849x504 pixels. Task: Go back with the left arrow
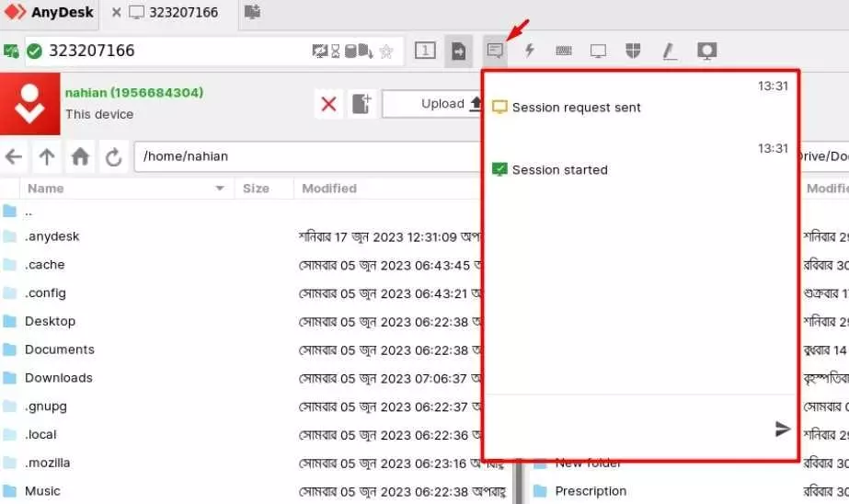point(14,157)
